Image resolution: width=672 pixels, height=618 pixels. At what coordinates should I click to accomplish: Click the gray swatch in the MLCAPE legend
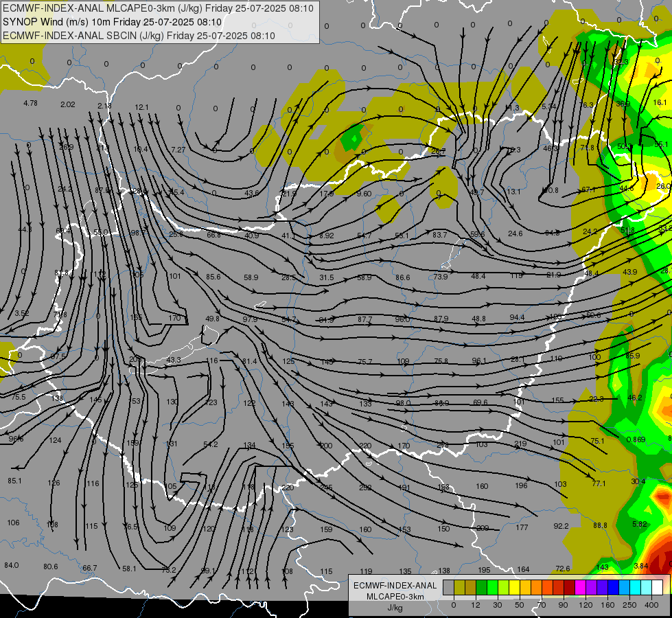click(x=449, y=587)
